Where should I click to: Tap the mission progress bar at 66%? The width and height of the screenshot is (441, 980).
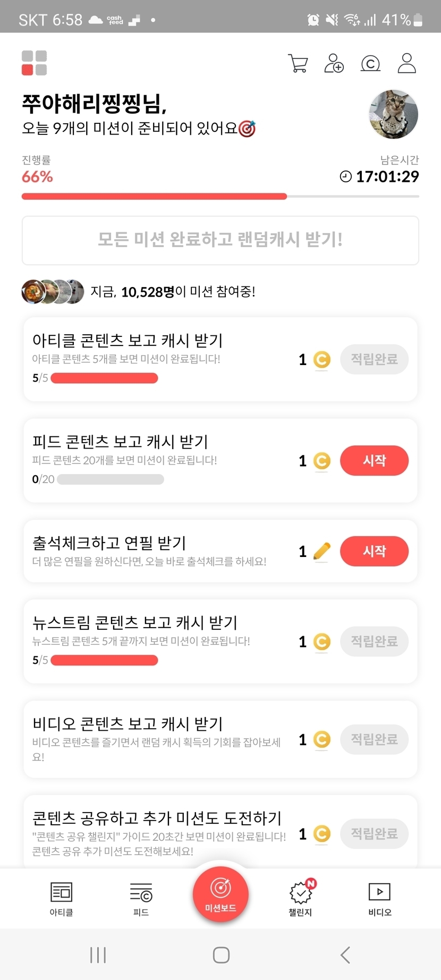(220, 197)
